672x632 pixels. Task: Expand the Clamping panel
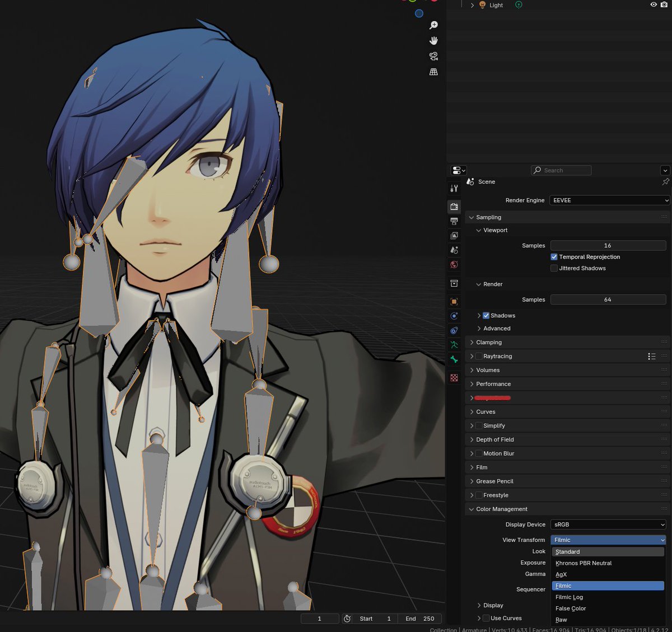click(472, 343)
